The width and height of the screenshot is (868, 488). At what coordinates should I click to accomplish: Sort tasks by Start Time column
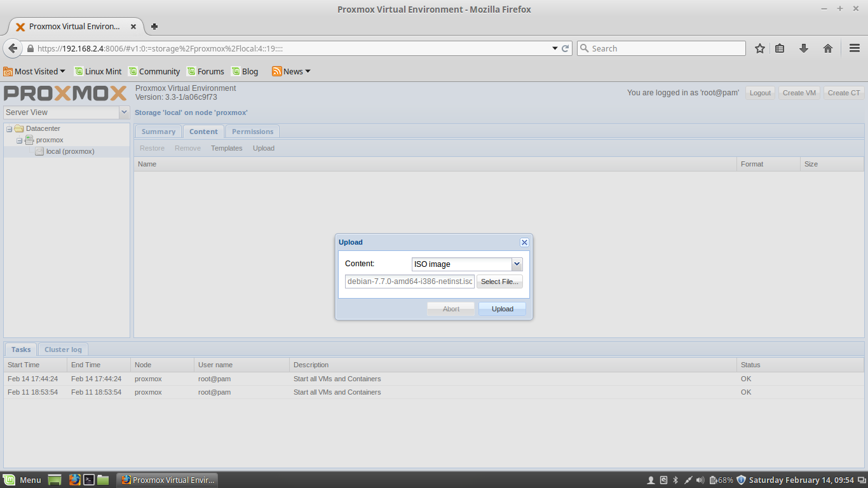36,365
